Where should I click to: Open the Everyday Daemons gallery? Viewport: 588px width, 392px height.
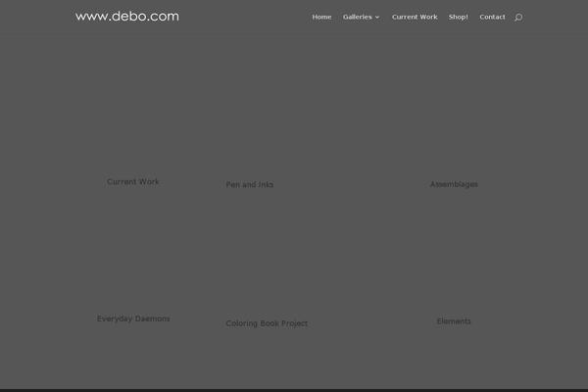[x=133, y=318]
